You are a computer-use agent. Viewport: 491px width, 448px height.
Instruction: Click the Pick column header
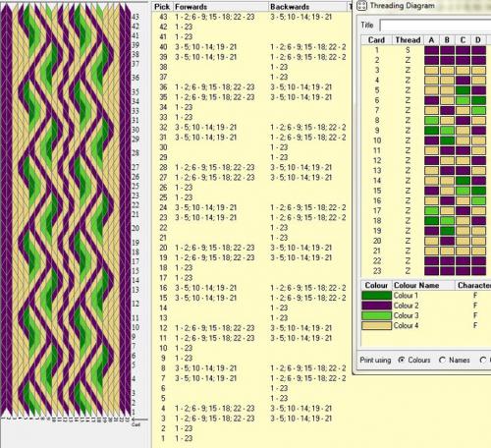pyautogui.click(x=162, y=7)
